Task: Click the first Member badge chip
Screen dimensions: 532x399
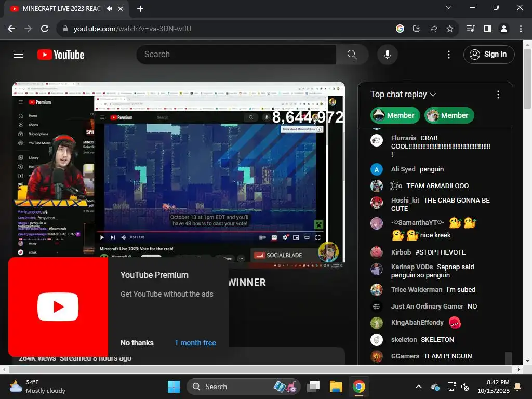Action: pyautogui.click(x=395, y=115)
